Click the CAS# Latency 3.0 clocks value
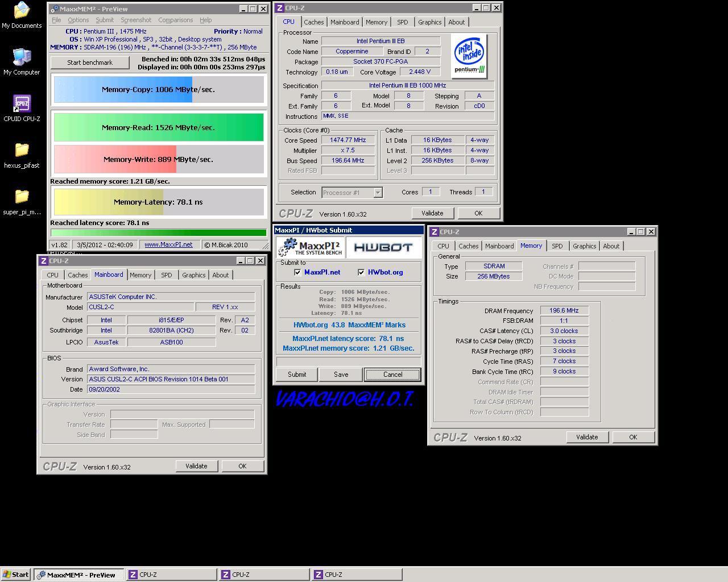Image resolution: width=728 pixels, height=582 pixels. 564,331
